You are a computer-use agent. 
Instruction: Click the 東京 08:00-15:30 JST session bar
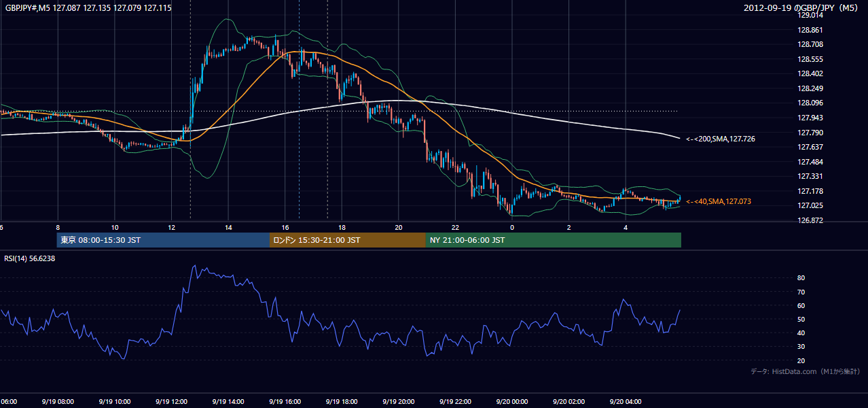click(x=163, y=240)
